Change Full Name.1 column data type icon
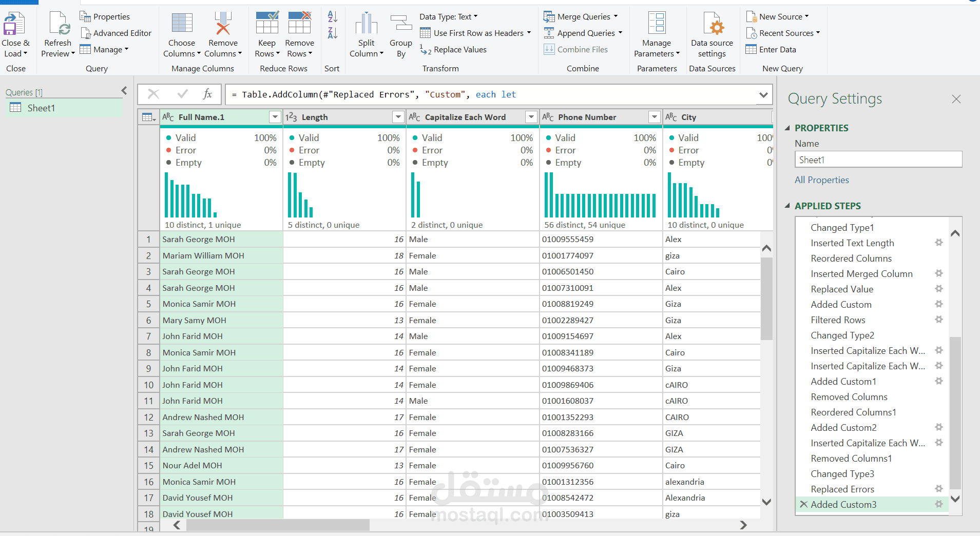 168,117
